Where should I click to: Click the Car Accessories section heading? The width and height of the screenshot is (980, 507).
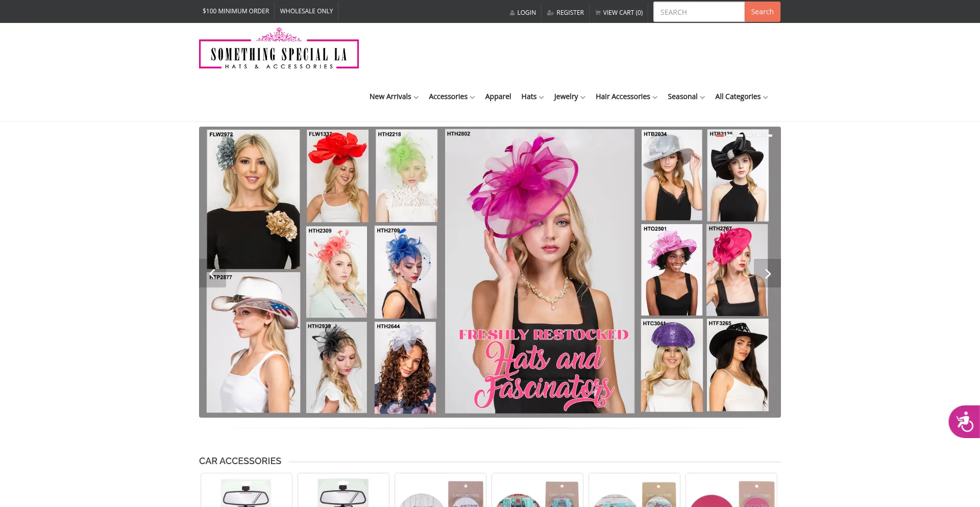[240, 461]
